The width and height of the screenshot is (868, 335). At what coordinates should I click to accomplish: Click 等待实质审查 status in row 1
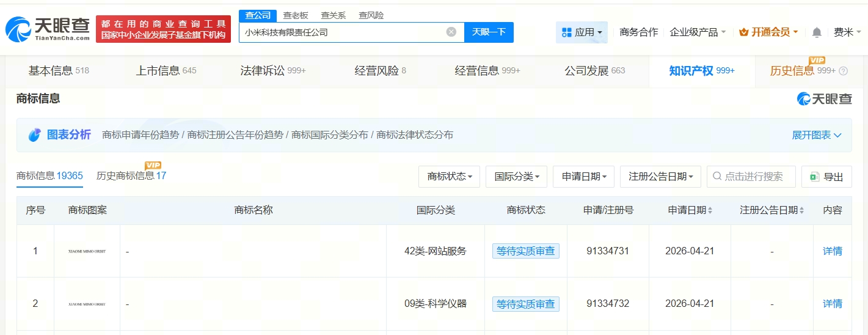526,251
